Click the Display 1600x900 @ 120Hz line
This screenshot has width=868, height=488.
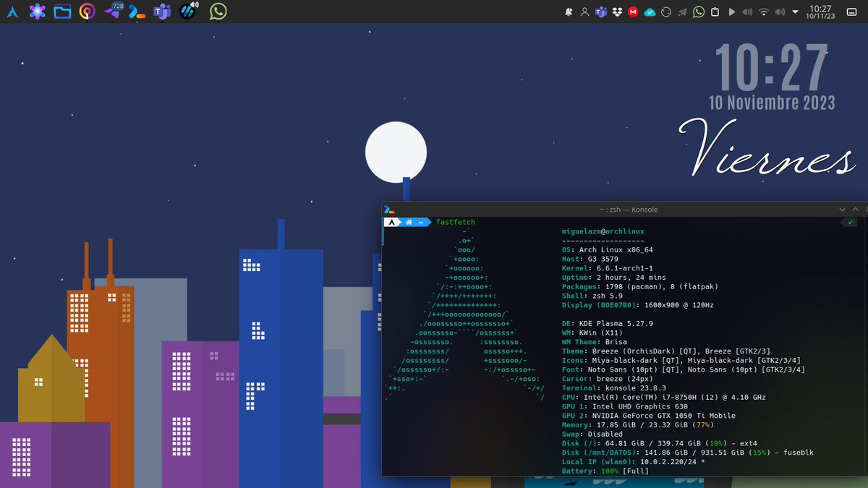[638, 305]
